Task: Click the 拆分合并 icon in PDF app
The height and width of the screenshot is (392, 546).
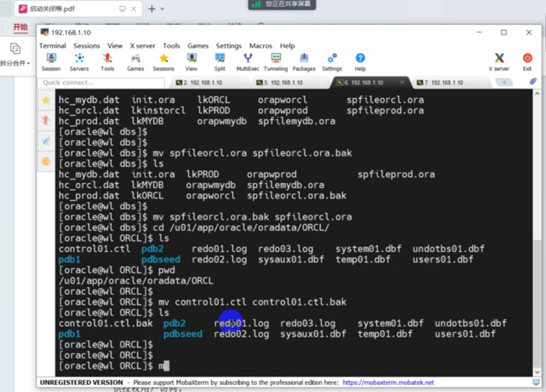Action: point(15,49)
